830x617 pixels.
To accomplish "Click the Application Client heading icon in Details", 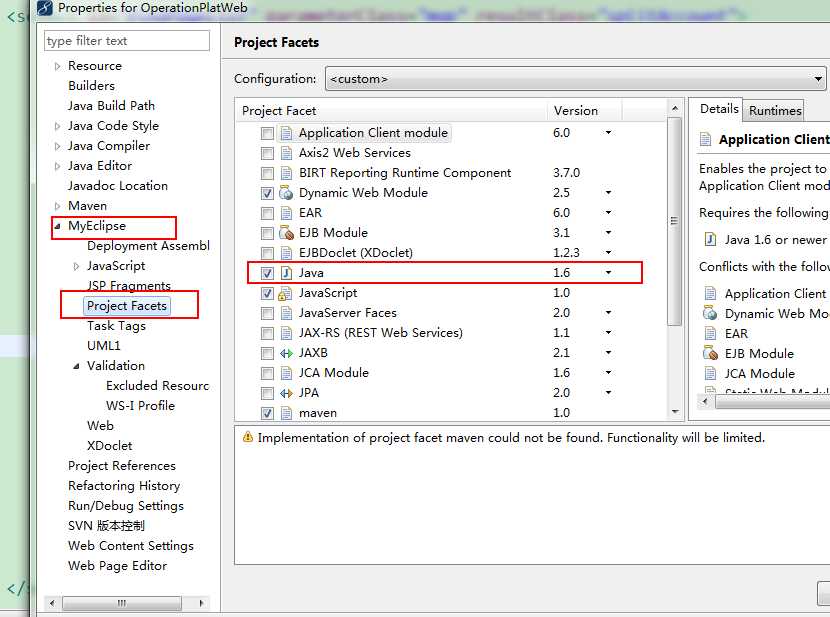I will coord(706,139).
